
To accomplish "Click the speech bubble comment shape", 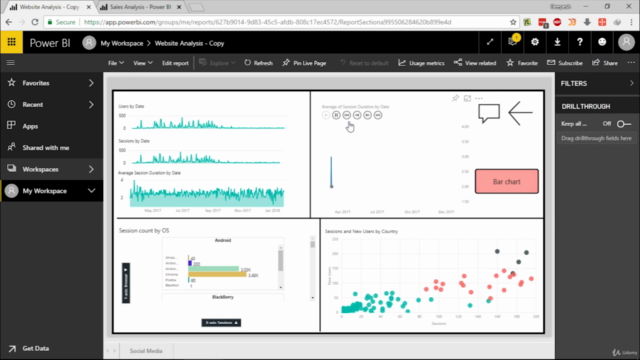I will (x=489, y=113).
